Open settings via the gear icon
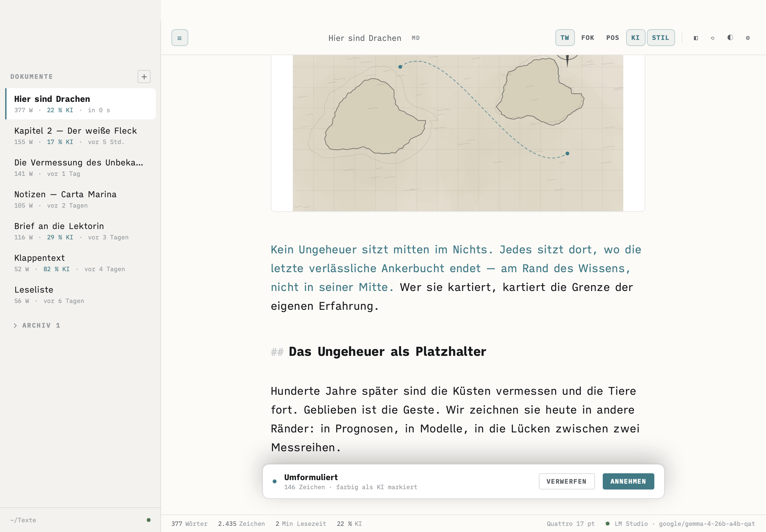Image resolution: width=766 pixels, height=532 pixels. coord(747,38)
